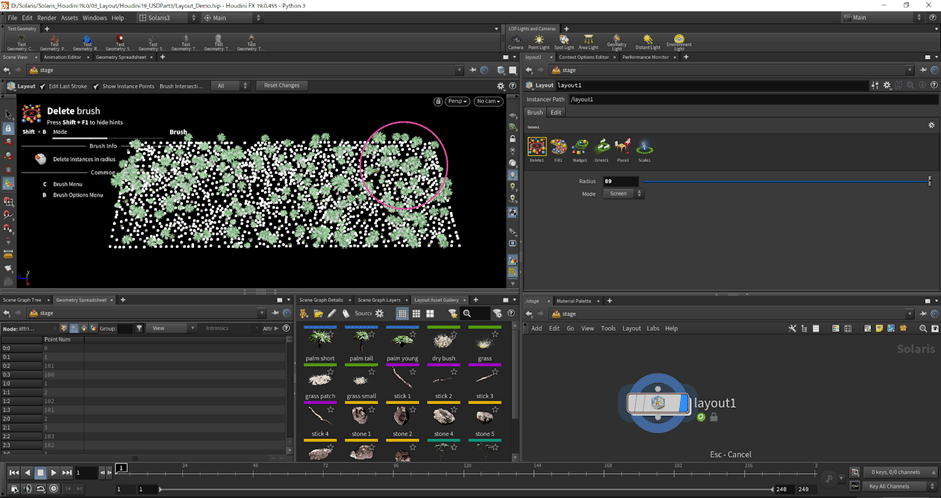Screen dimensions: 941x498
Task: Switch to the Edit tab in layout parameters
Action: click(556, 112)
